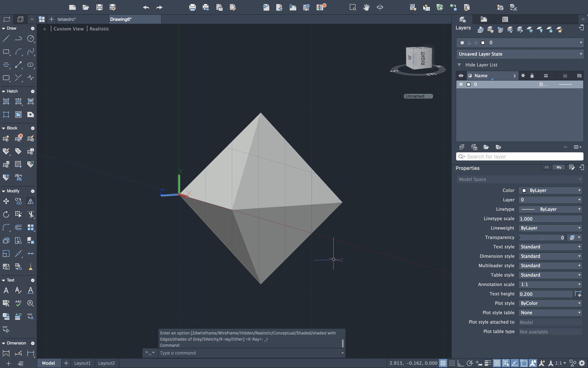Add a new layout with plus button
The width and height of the screenshot is (588, 368).
(66, 363)
